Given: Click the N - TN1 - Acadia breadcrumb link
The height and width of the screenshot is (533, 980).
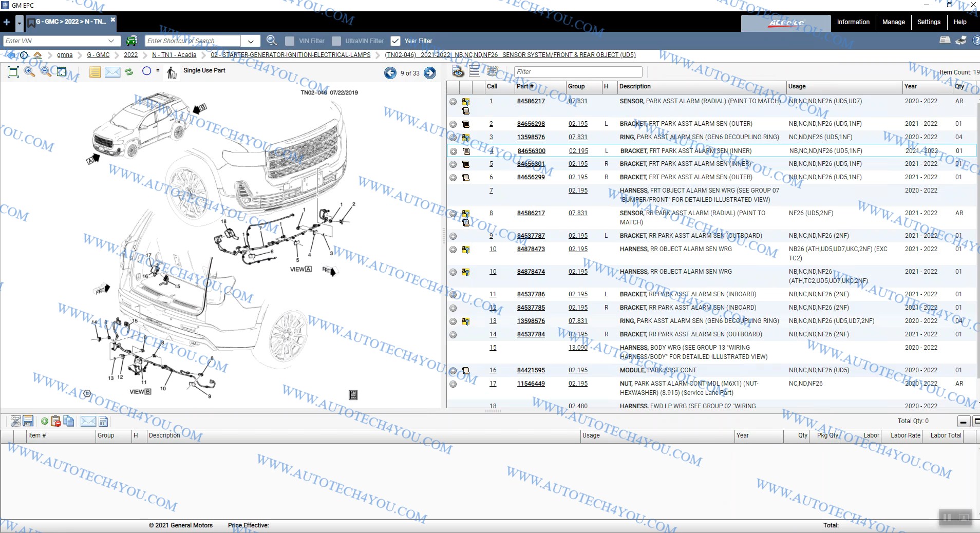Looking at the screenshot, I should [x=174, y=55].
